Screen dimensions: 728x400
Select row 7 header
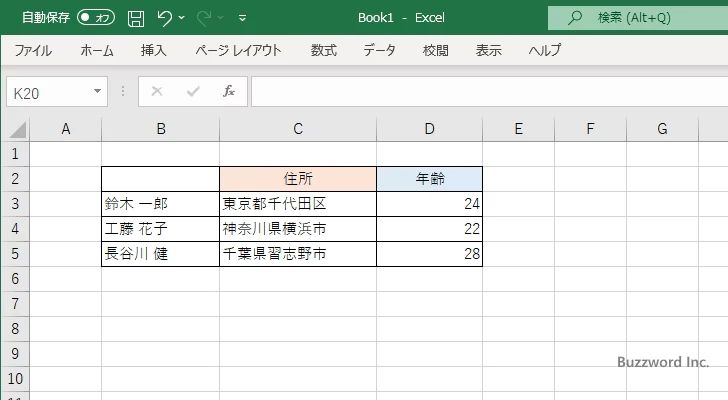15,304
